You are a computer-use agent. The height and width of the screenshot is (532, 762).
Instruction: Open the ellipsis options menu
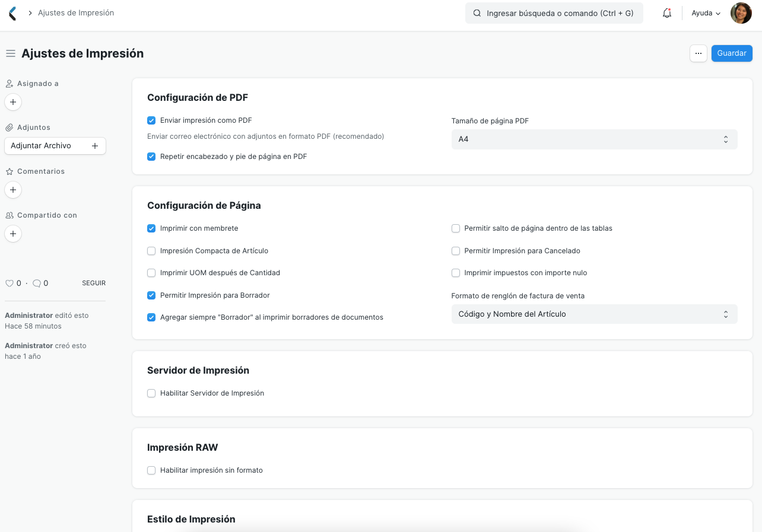[x=698, y=53]
